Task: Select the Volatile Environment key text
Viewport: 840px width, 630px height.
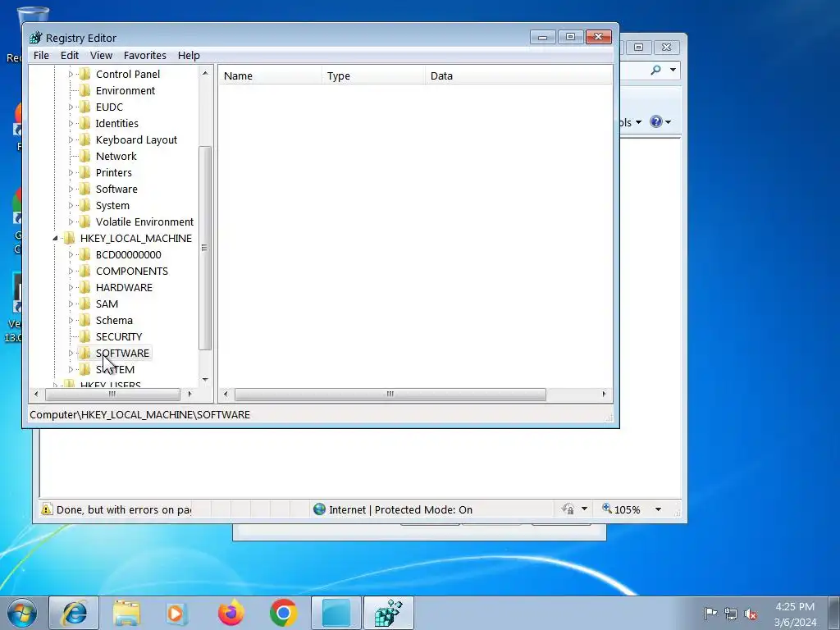Action: point(144,221)
